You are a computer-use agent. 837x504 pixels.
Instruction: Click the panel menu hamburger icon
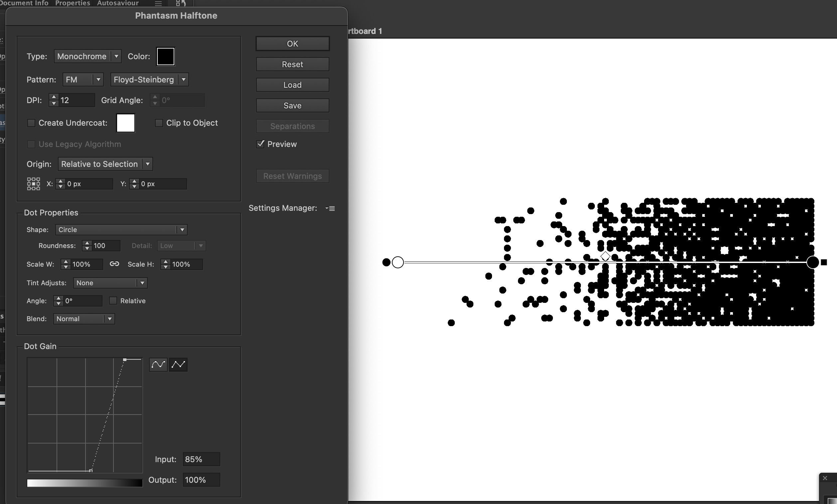coord(158,4)
